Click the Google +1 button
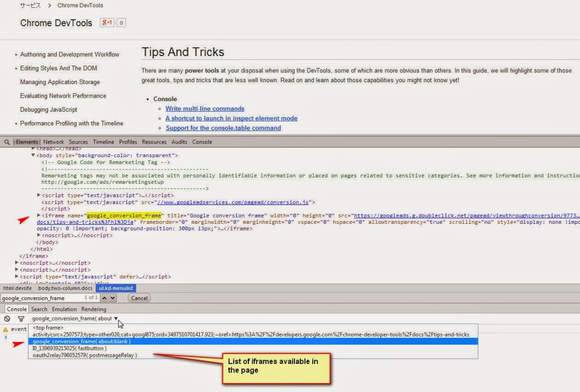 [107, 23]
